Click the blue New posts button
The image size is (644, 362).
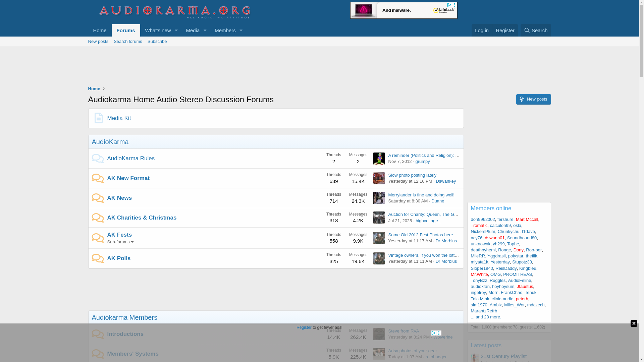point(533,99)
